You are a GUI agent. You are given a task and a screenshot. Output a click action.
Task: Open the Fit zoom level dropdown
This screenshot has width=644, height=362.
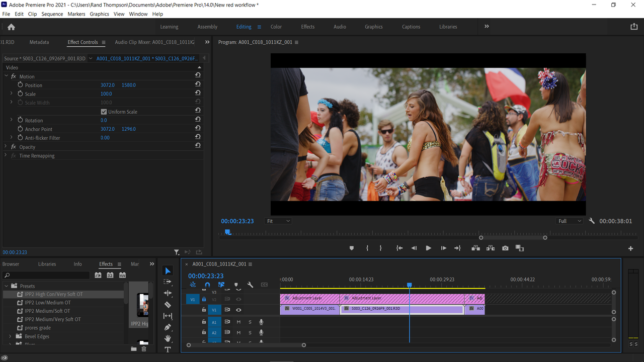click(x=278, y=221)
